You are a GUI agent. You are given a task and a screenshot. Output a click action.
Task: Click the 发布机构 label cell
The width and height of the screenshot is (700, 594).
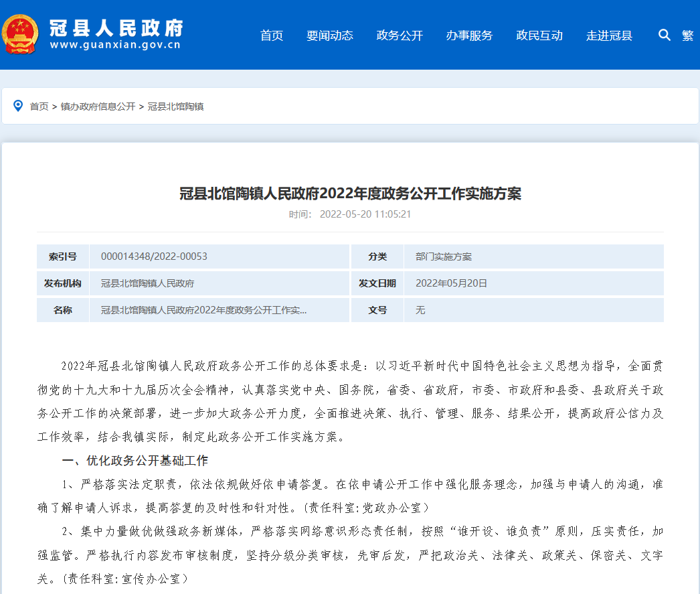(x=62, y=283)
